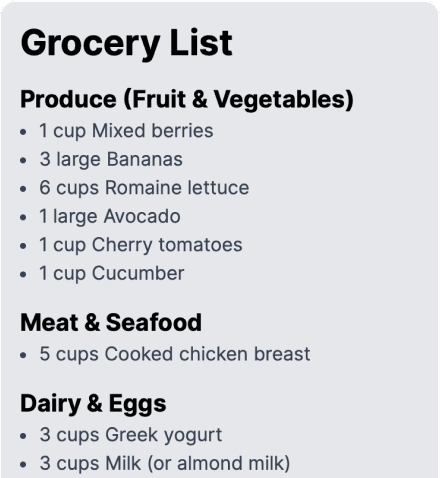Click the Meat & Seafood heading
The width and height of the screenshot is (440, 478).
[x=111, y=323]
